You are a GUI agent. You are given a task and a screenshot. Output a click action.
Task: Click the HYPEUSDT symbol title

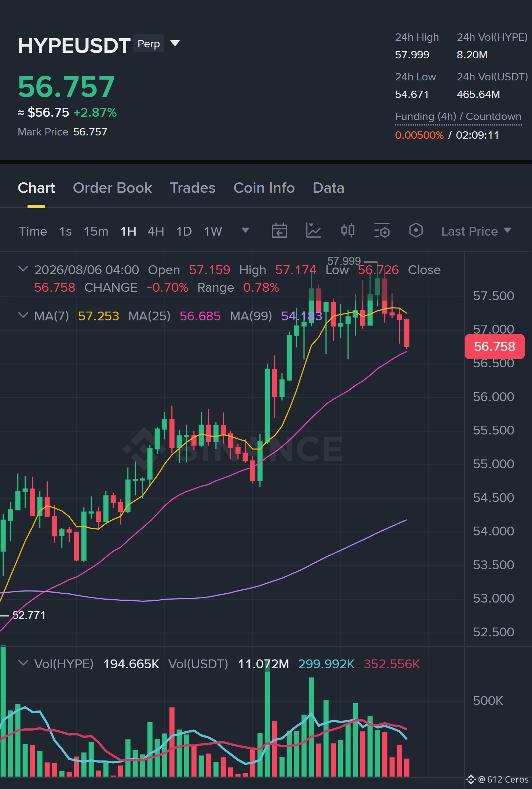74,46
